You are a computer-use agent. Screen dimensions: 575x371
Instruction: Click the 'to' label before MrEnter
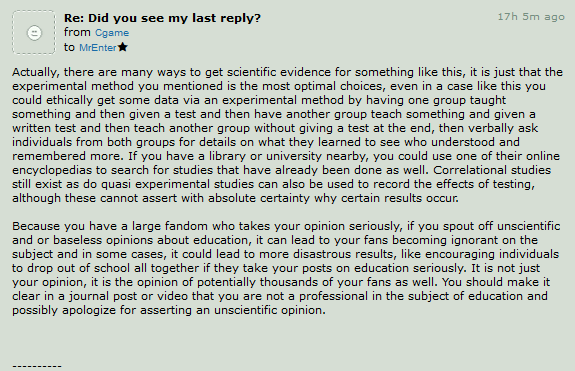pyautogui.click(x=69, y=47)
